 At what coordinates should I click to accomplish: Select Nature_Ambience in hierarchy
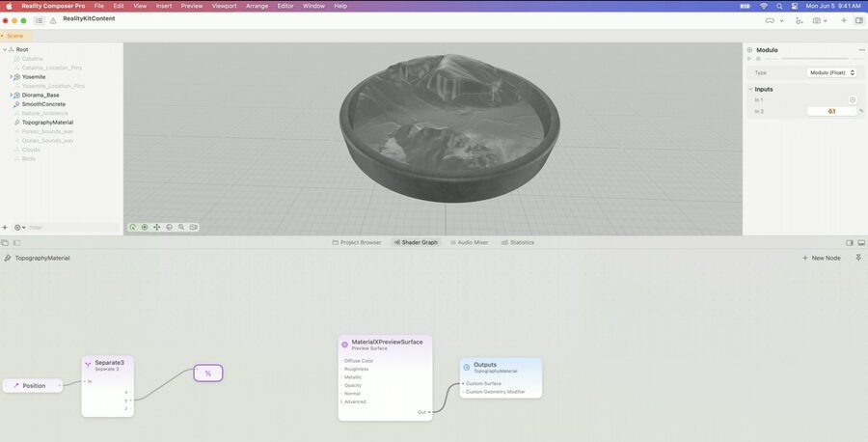[44, 113]
